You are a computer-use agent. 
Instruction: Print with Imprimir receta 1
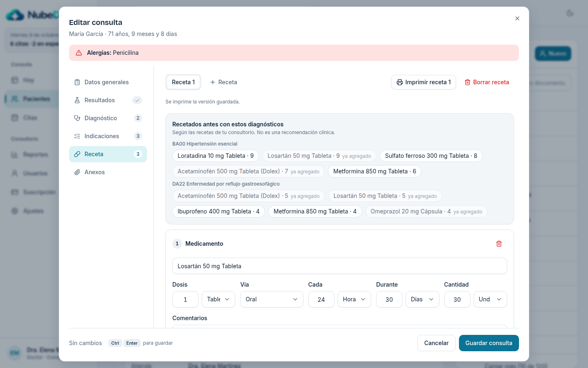(423, 82)
